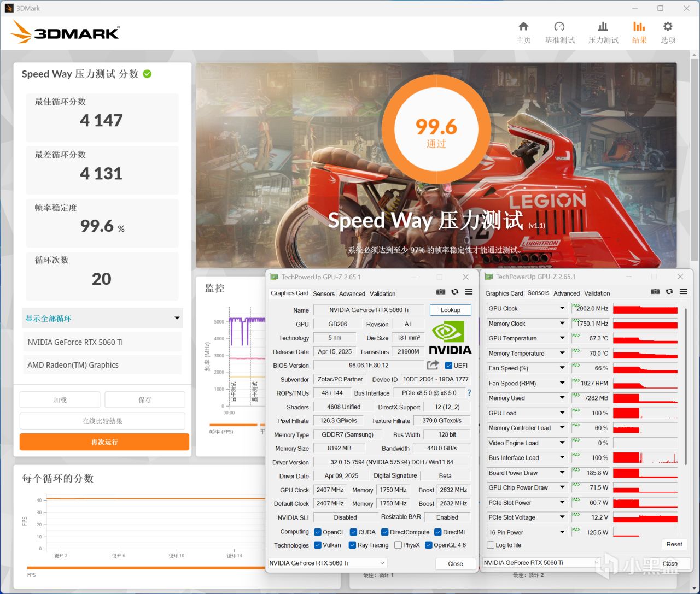Screen dimensions: 700x594
Task: Click the GPU name field showing NVIDIA GeForce RTX 5060 Ti
Action: click(369, 310)
